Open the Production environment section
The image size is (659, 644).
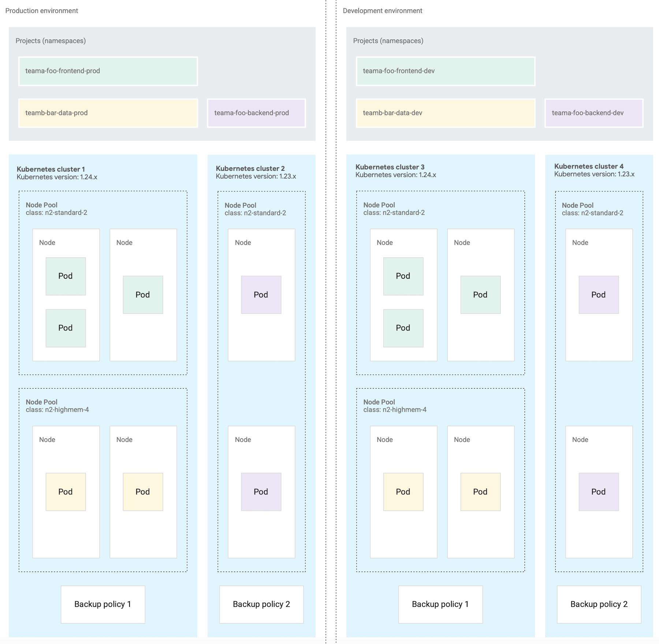coord(41,11)
